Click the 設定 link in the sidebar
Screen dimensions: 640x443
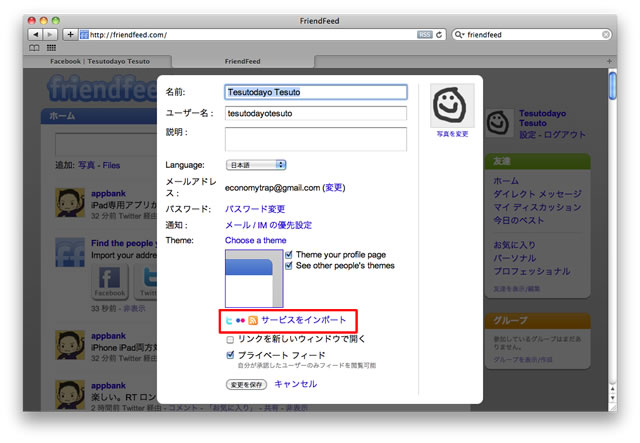point(527,135)
